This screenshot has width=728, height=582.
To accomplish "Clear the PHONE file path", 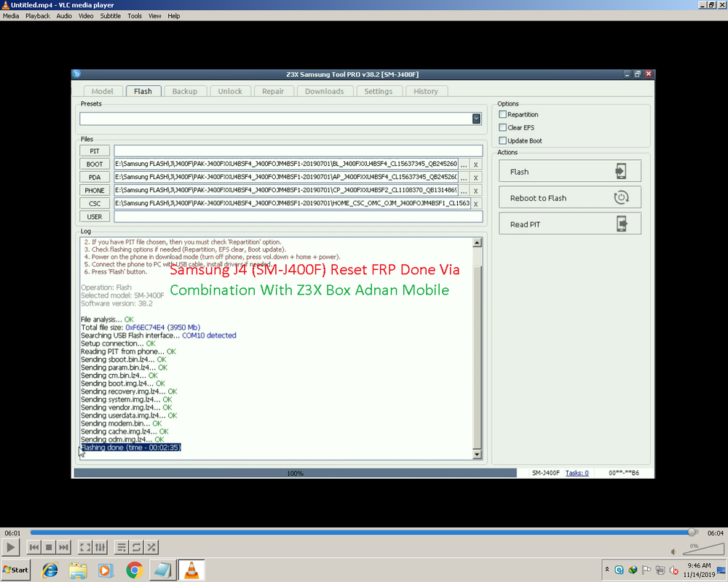I will [x=475, y=191].
